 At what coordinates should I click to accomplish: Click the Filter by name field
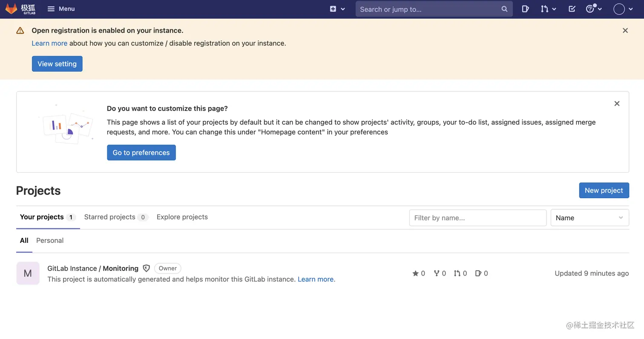(478, 218)
